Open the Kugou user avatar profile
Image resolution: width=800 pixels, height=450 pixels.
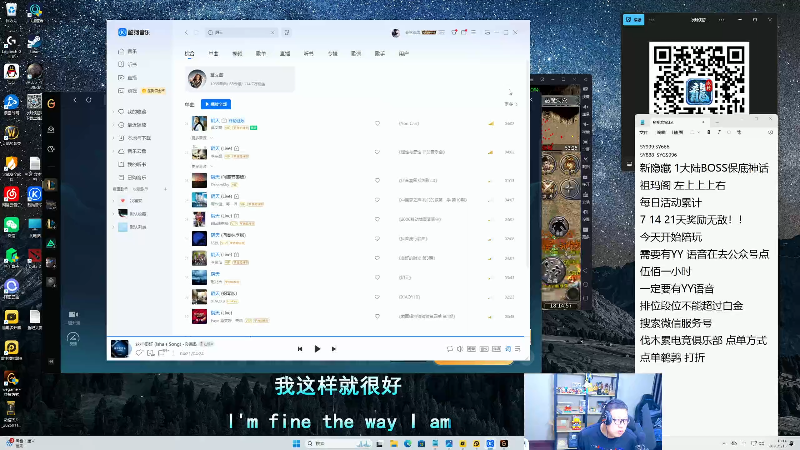click(395, 33)
